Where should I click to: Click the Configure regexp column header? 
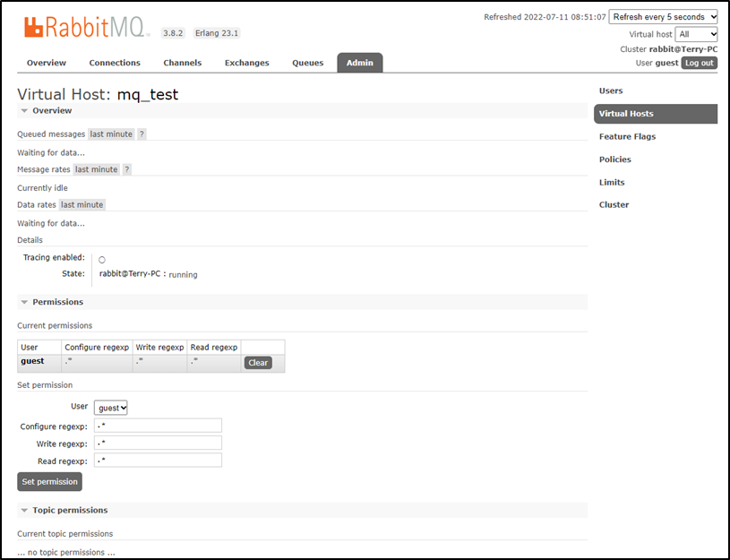point(97,348)
